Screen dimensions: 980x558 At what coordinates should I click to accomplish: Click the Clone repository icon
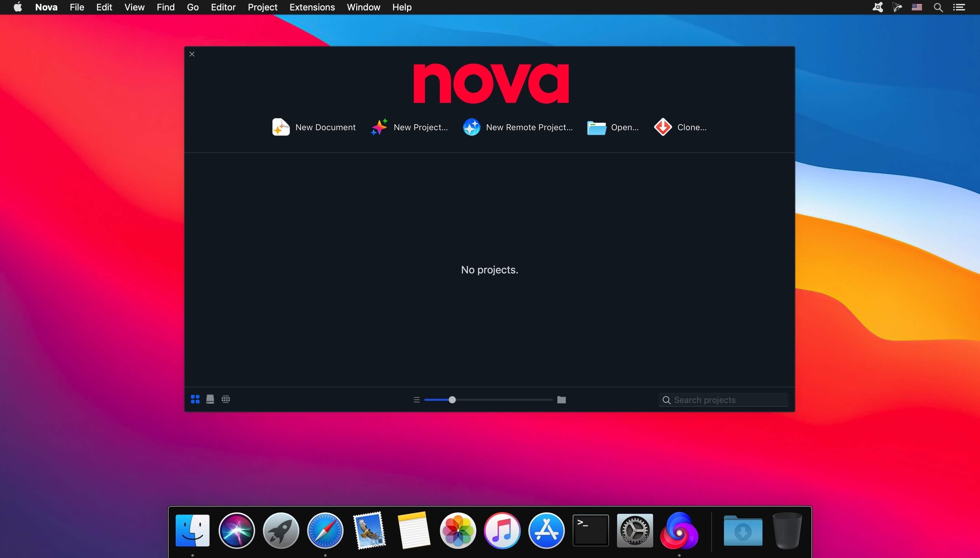[x=662, y=127]
